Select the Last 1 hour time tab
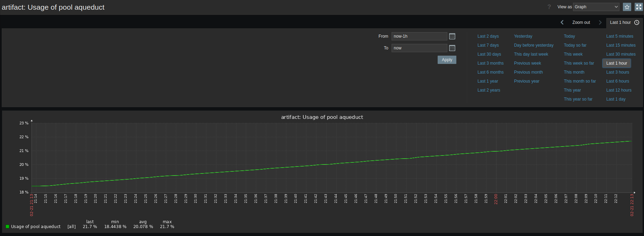 click(624, 22)
